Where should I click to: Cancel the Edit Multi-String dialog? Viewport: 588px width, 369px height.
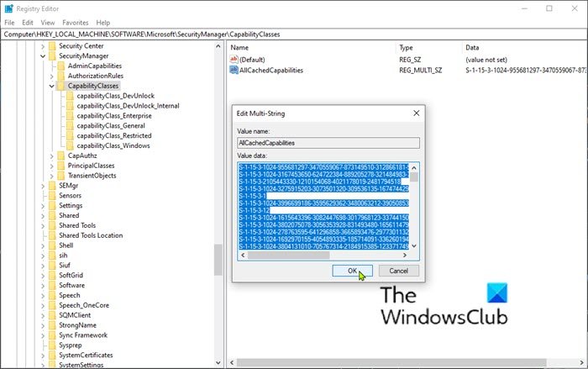pyautogui.click(x=399, y=271)
